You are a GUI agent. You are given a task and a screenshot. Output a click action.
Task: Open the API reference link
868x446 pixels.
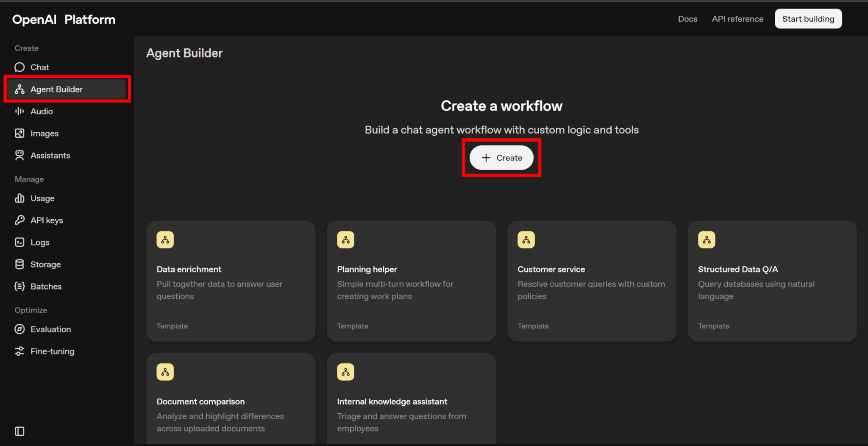737,19
